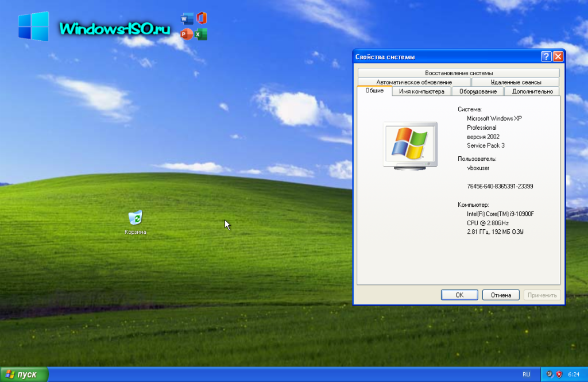Open the Корзина recycle bin icon

click(x=136, y=222)
